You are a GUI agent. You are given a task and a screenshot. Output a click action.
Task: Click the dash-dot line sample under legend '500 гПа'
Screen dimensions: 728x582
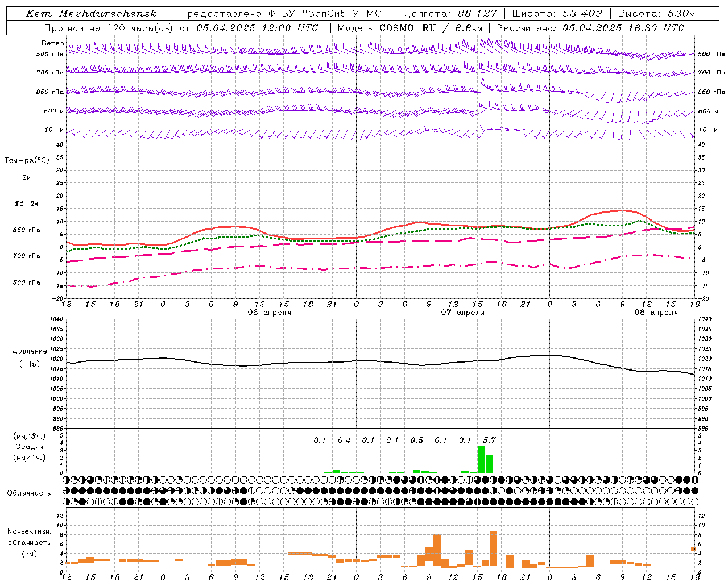tap(25, 289)
